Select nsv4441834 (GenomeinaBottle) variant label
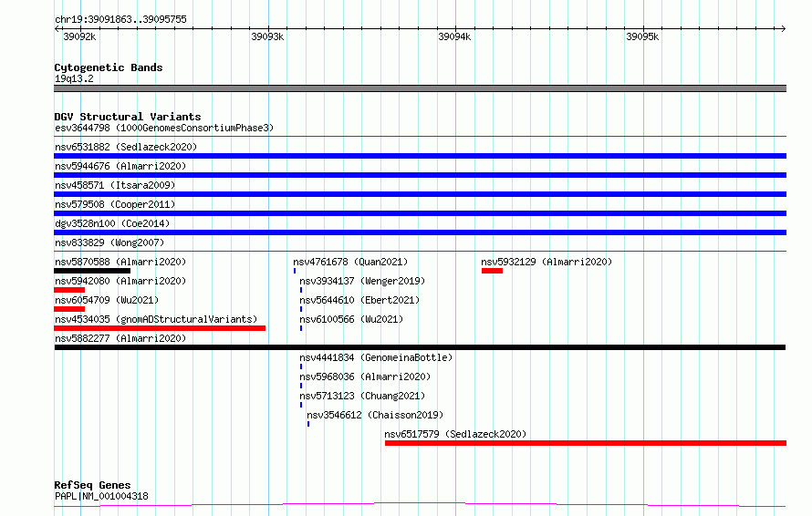 376,357
